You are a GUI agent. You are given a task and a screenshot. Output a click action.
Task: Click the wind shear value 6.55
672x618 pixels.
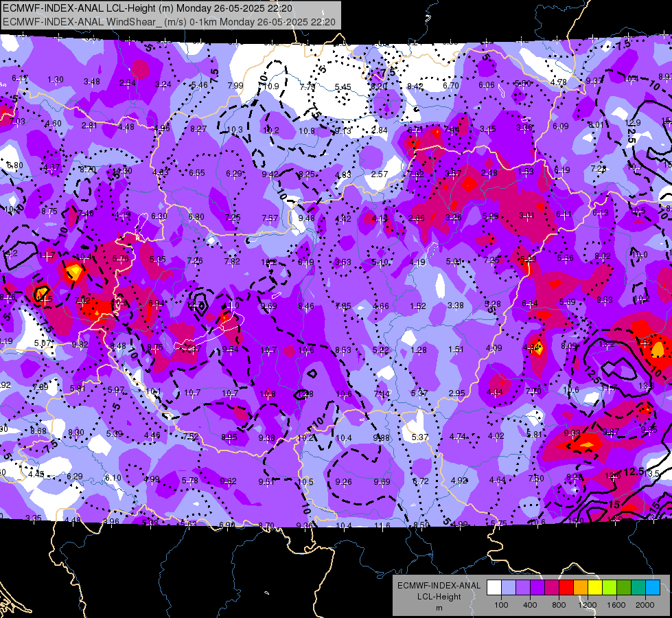tap(197, 173)
